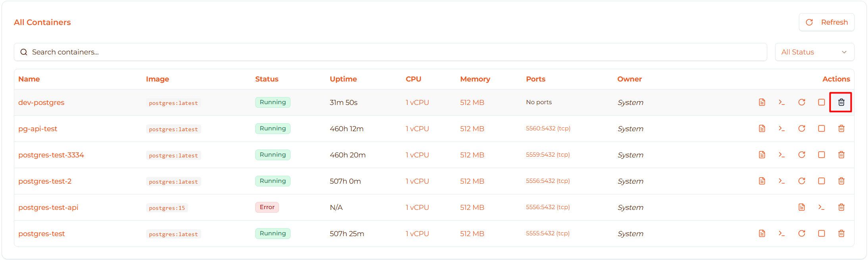View logs for pg-api-test container
The height and width of the screenshot is (260, 868).
pos(762,129)
